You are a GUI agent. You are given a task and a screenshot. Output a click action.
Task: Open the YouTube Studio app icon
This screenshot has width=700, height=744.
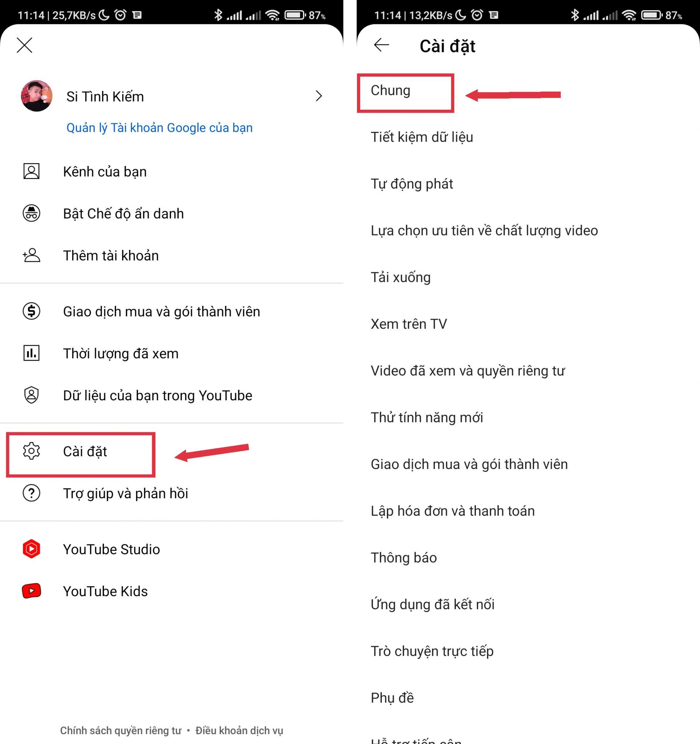pos(32,549)
